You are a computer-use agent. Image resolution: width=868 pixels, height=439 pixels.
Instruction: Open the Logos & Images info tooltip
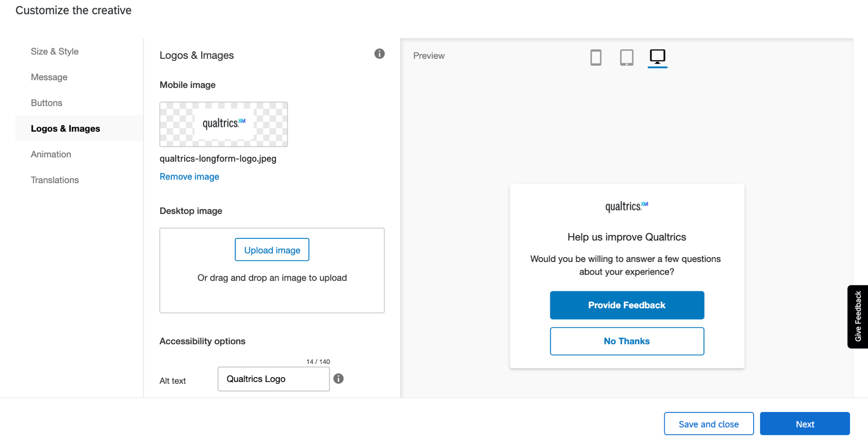(379, 53)
